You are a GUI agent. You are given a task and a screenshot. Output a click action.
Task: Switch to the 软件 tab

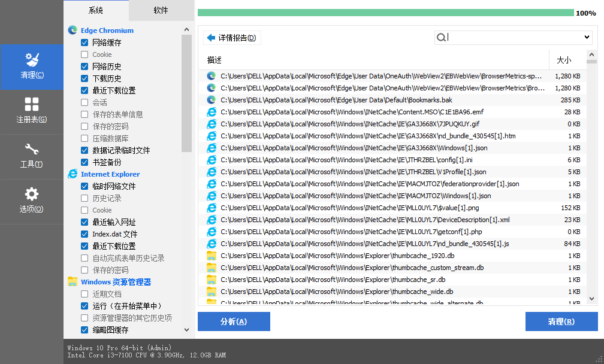tap(161, 10)
